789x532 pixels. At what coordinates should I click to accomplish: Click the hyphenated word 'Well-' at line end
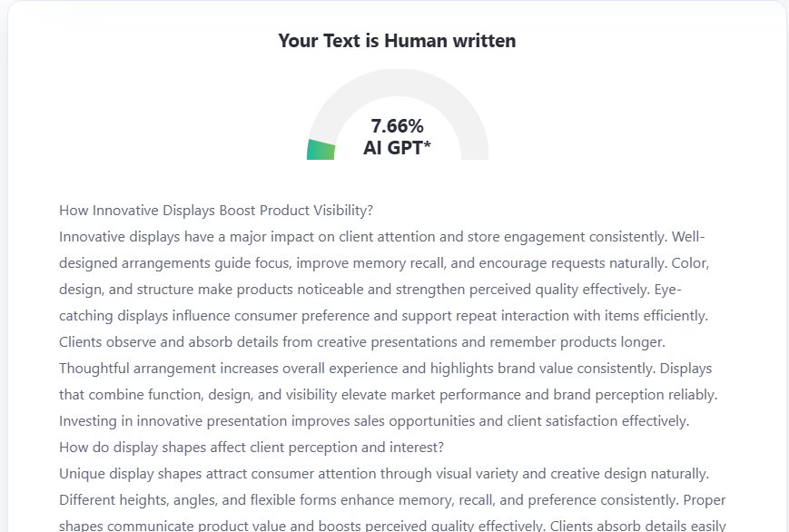[688, 237]
